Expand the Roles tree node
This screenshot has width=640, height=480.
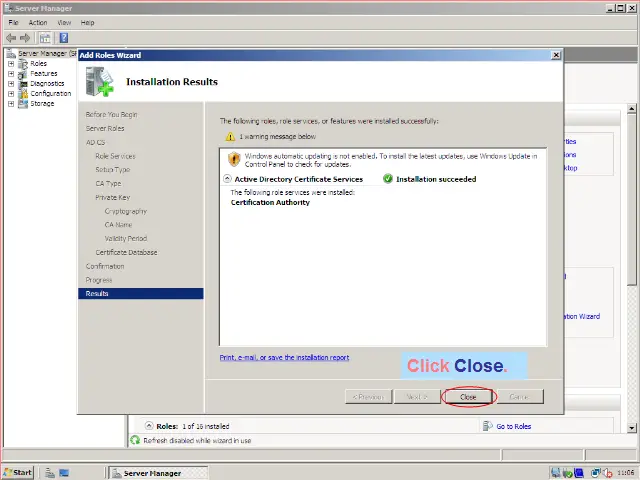(11, 63)
